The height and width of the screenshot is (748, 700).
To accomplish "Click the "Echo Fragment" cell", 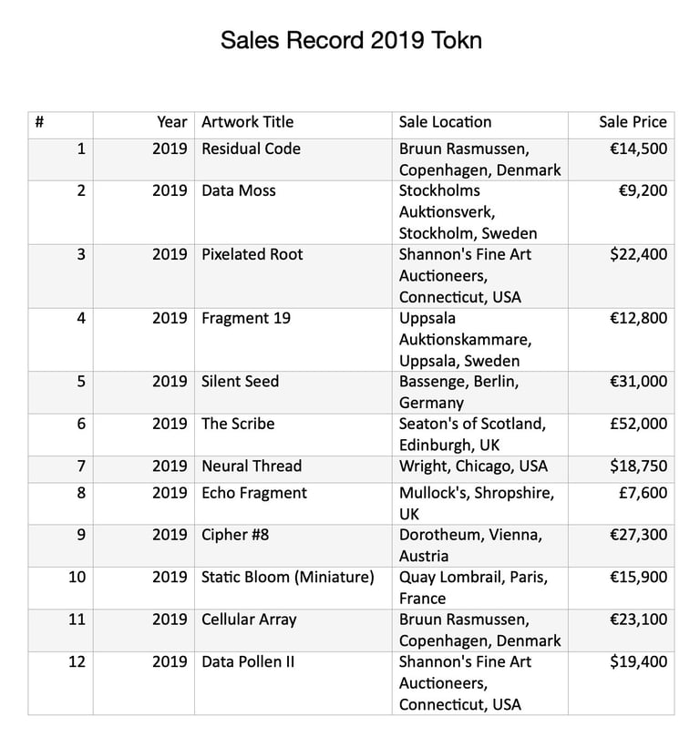I will (254, 493).
